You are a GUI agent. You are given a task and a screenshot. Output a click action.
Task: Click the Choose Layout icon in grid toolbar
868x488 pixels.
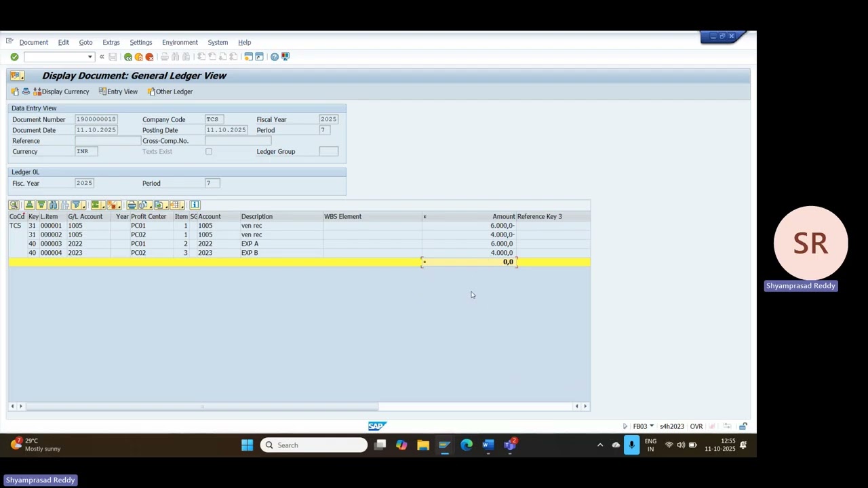pyautogui.click(x=176, y=205)
